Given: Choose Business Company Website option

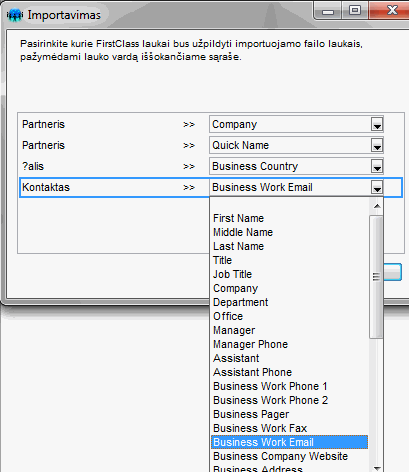Looking at the screenshot, I should [x=281, y=456].
